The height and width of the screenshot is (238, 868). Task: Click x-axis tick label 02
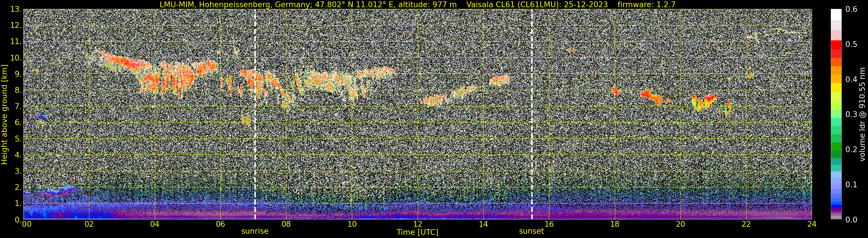(x=89, y=224)
